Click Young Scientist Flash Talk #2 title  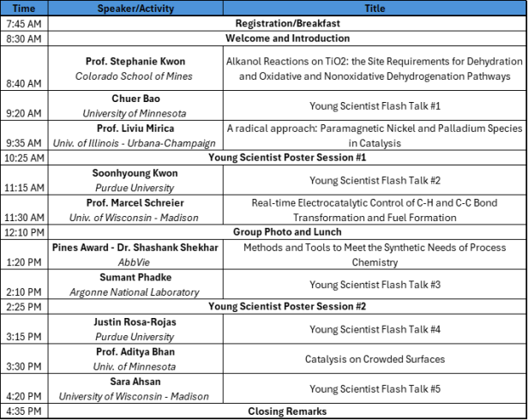coord(374,180)
